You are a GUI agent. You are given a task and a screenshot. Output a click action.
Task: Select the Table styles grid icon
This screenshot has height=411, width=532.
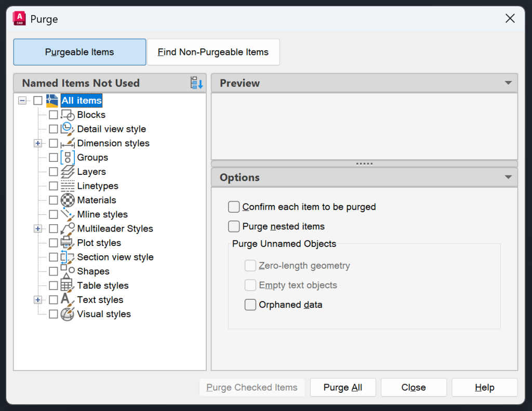67,285
